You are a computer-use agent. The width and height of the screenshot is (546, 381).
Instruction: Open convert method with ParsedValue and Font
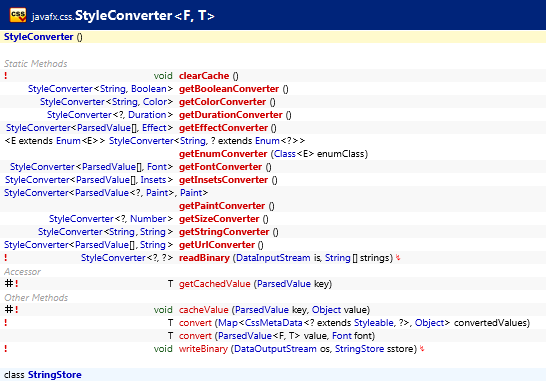(195, 336)
